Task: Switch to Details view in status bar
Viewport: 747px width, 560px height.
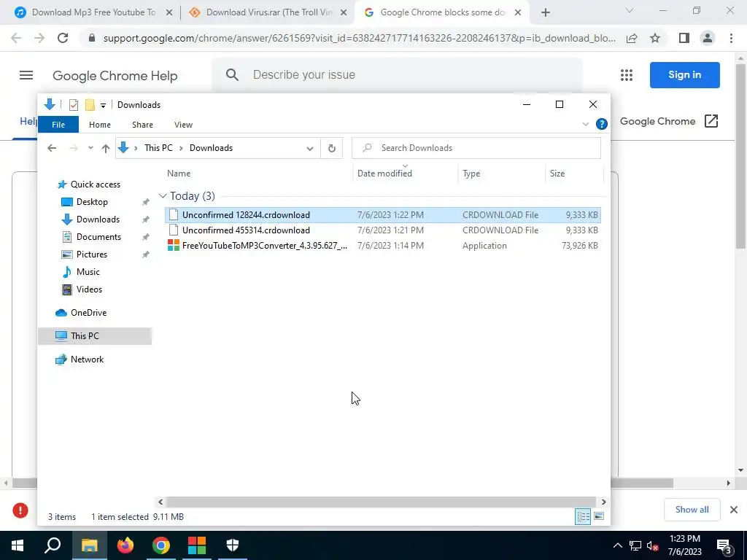Action: click(583, 517)
